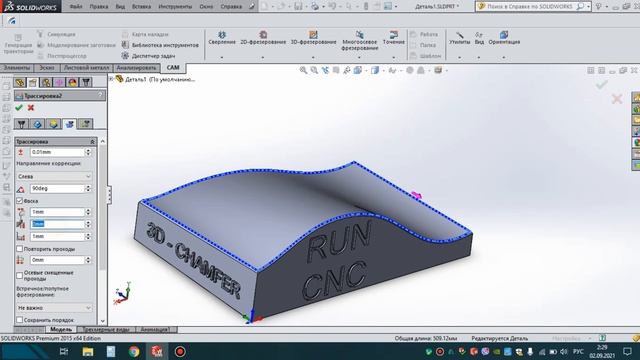Open the Сверление dropdown arrow

click(222, 58)
